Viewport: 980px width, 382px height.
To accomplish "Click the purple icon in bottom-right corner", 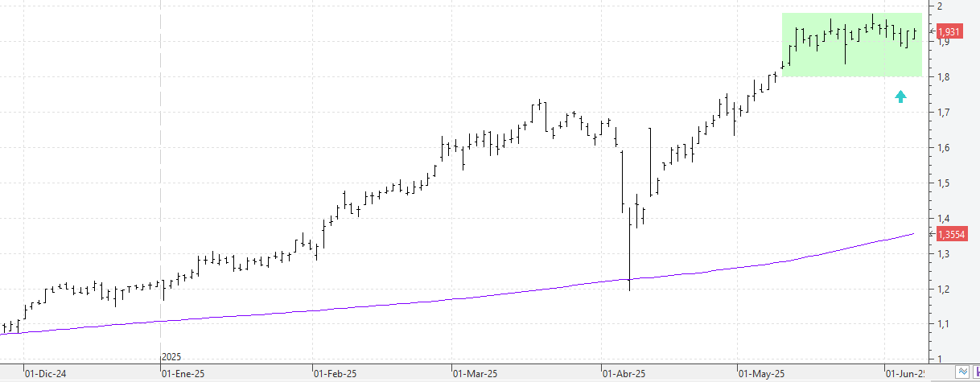I will coord(975,372).
